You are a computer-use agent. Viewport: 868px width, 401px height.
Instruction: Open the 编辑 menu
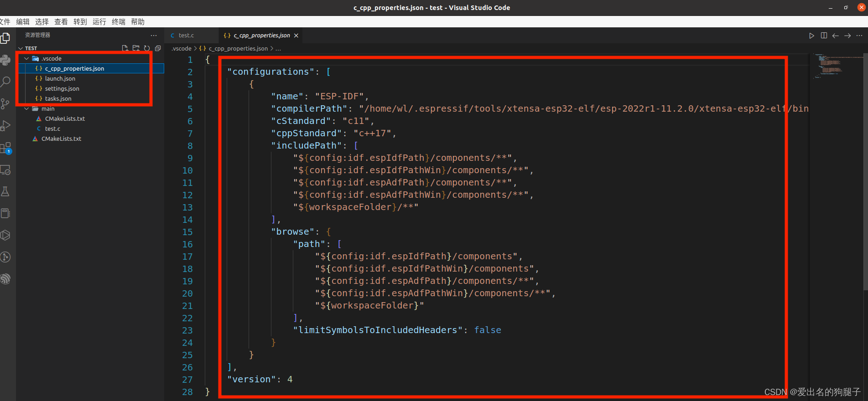click(23, 21)
